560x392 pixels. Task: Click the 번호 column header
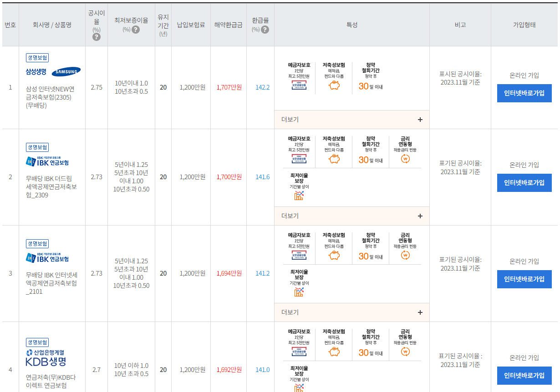tap(10, 25)
